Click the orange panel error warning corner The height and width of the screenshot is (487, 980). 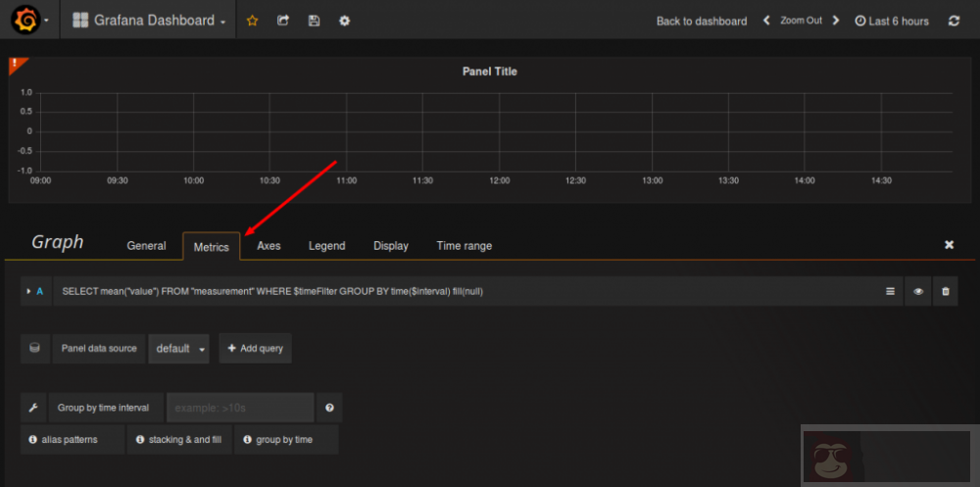coord(17,64)
